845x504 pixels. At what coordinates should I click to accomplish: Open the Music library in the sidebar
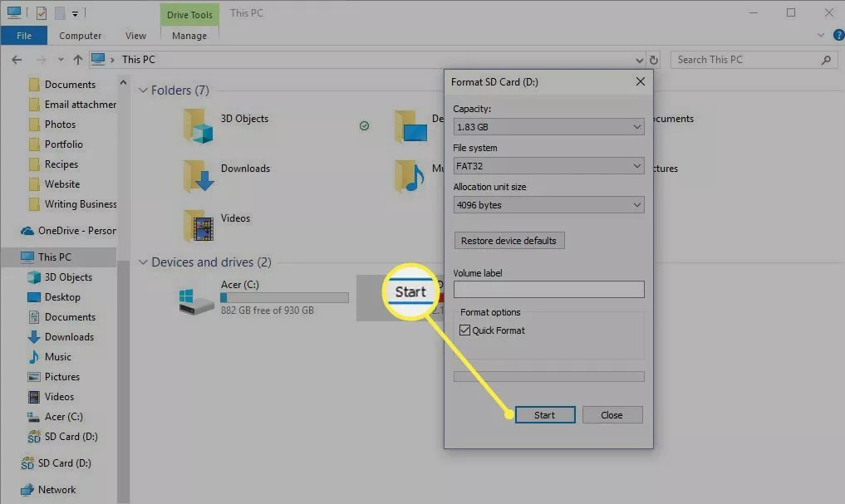[x=55, y=356]
